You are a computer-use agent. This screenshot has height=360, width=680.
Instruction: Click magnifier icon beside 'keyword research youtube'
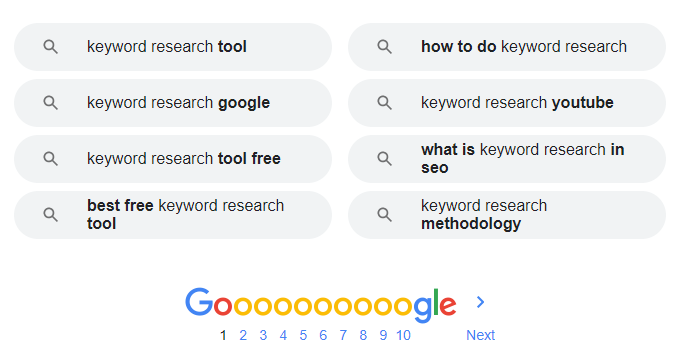tap(385, 103)
